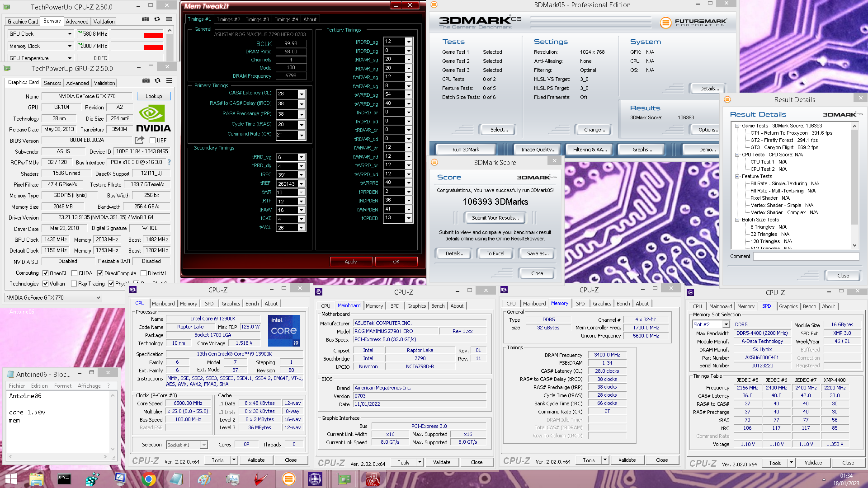Toggle Vulkan checkbox in GPU-Z
Screen dimensions: 868x488
coord(45,284)
